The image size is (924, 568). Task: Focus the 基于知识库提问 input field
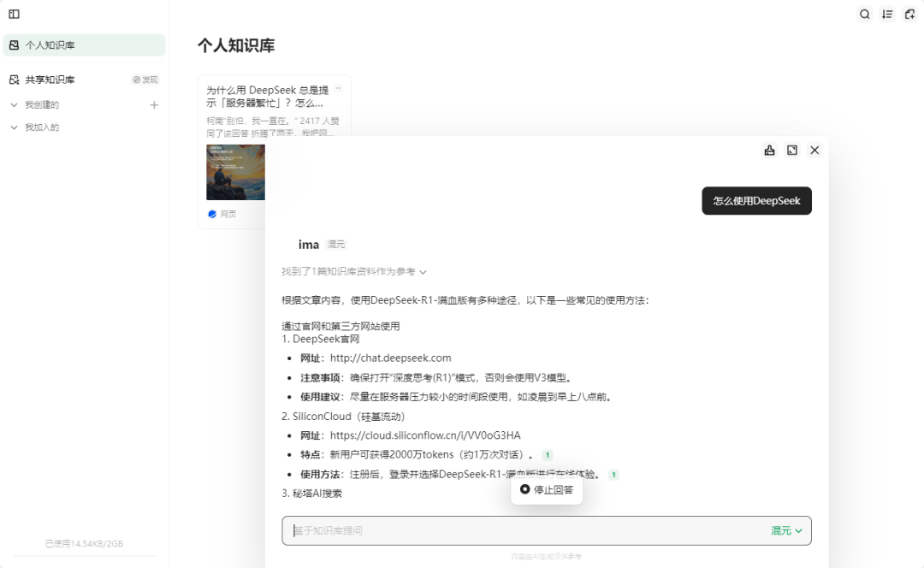click(546, 531)
